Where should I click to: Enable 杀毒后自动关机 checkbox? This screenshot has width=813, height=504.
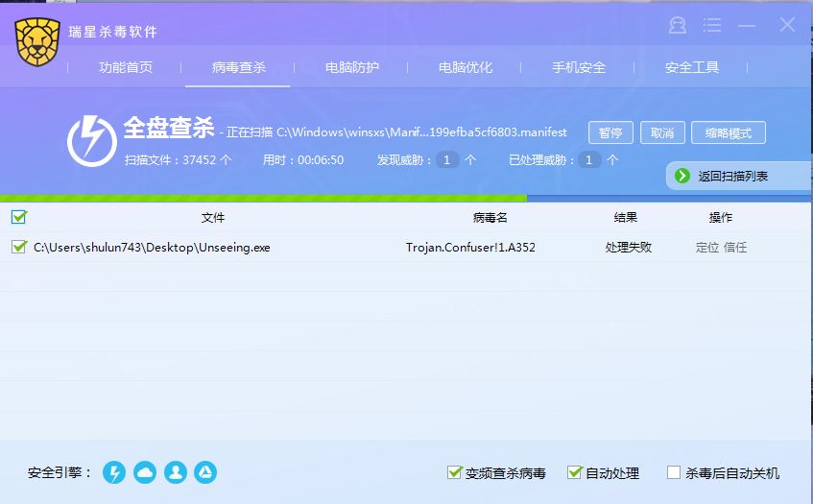[674, 472]
